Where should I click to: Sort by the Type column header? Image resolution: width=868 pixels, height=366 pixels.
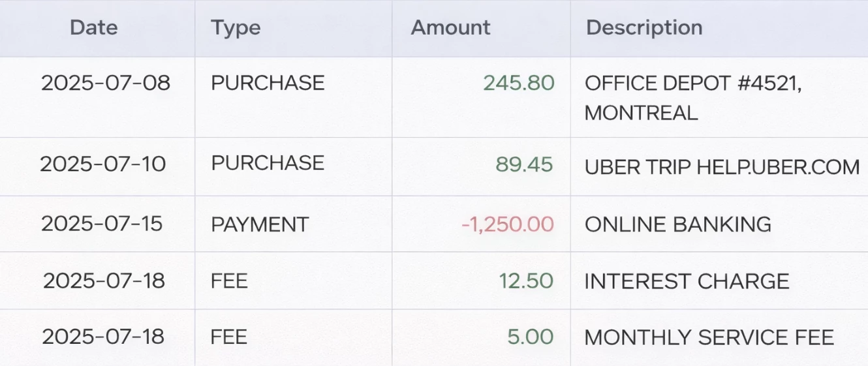(236, 27)
